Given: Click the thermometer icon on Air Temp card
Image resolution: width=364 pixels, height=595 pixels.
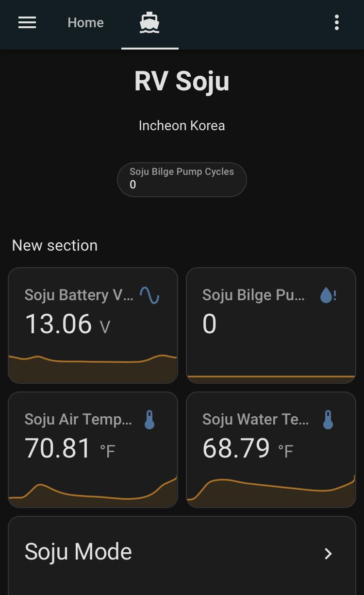Looking at the screenshot, I should (149, 420).
